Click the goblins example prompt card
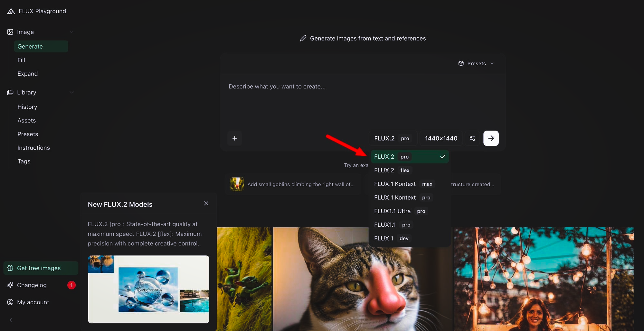Screen dimensions: 644x331 [x=293, y=184]
